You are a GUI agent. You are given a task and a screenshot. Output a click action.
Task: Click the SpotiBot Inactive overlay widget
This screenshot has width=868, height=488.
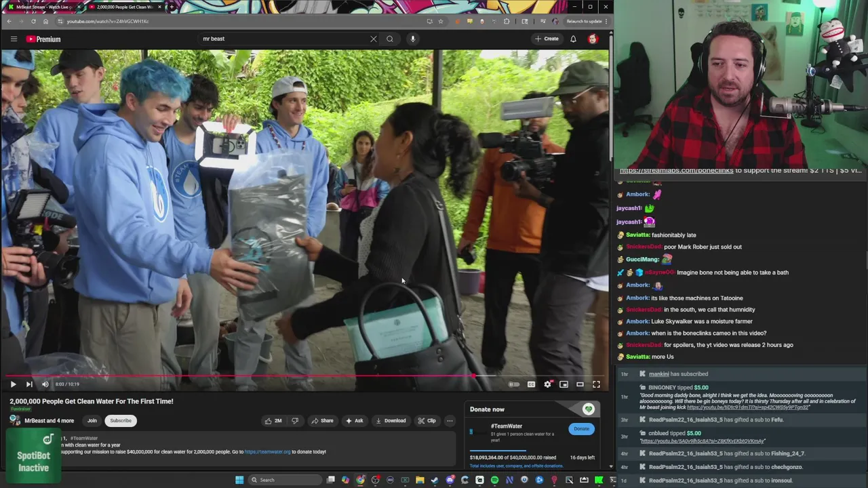[x=33, y=455]
